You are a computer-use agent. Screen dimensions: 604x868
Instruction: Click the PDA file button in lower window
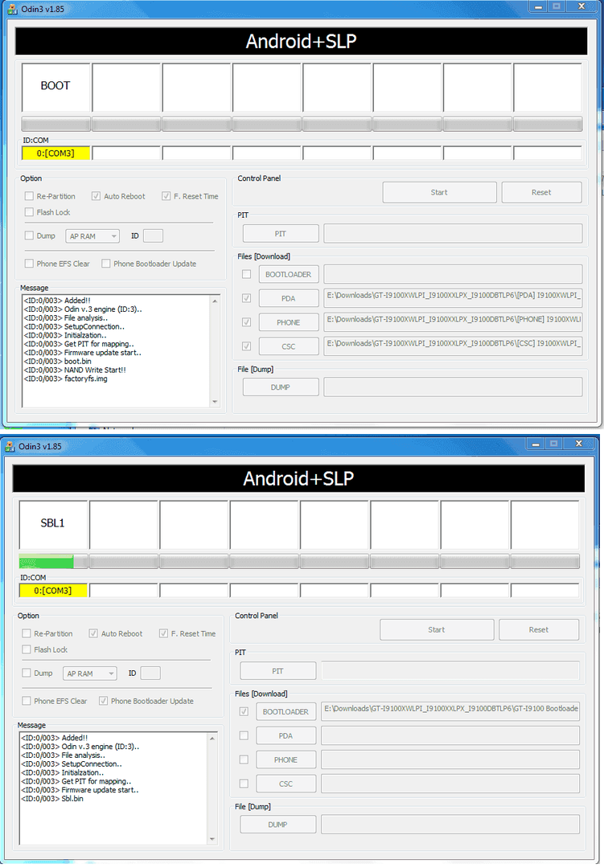286,735
